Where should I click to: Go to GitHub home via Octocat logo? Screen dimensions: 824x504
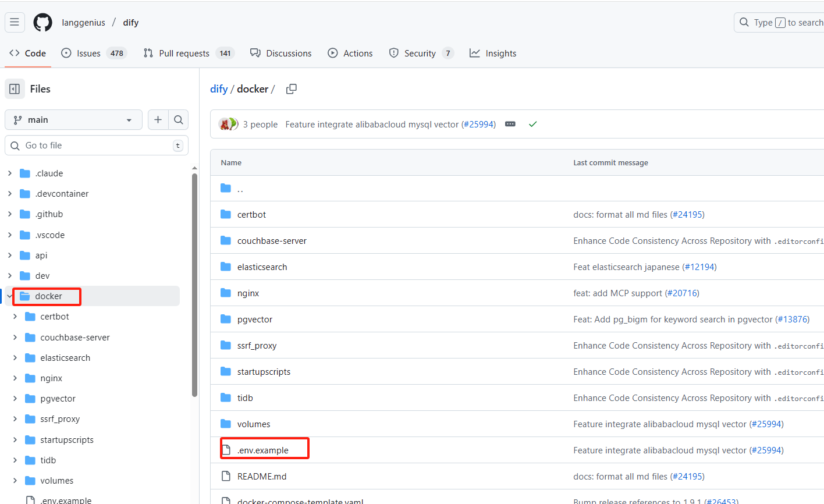pos(42,23)
